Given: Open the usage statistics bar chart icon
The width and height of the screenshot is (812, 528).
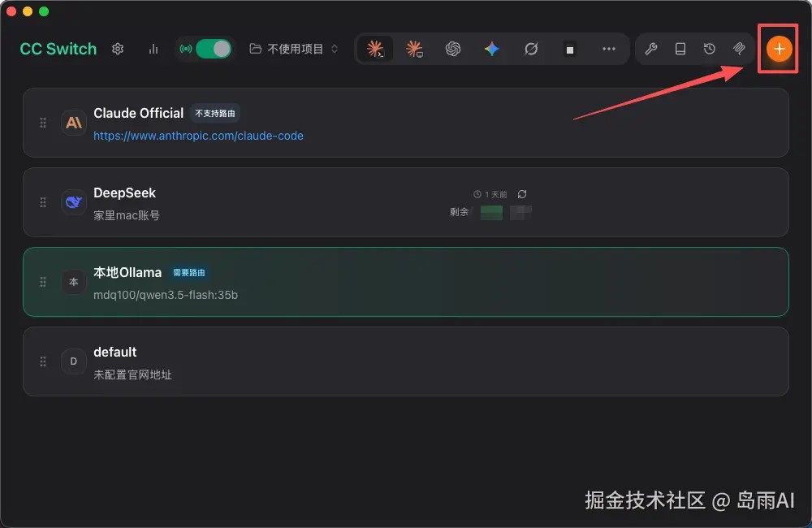Looking at the screenshot, I should click(x=153, y=49).
